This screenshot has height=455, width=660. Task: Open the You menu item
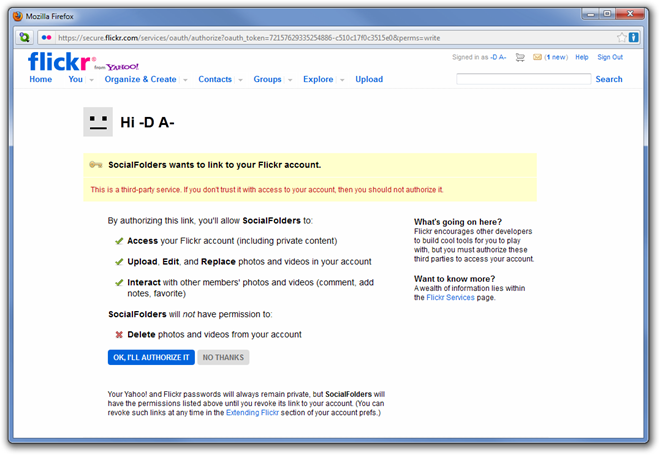point(76,79)
